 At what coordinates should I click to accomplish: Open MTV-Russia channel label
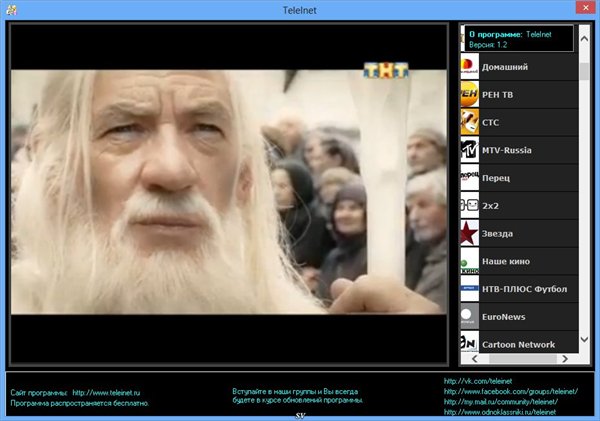507,150
